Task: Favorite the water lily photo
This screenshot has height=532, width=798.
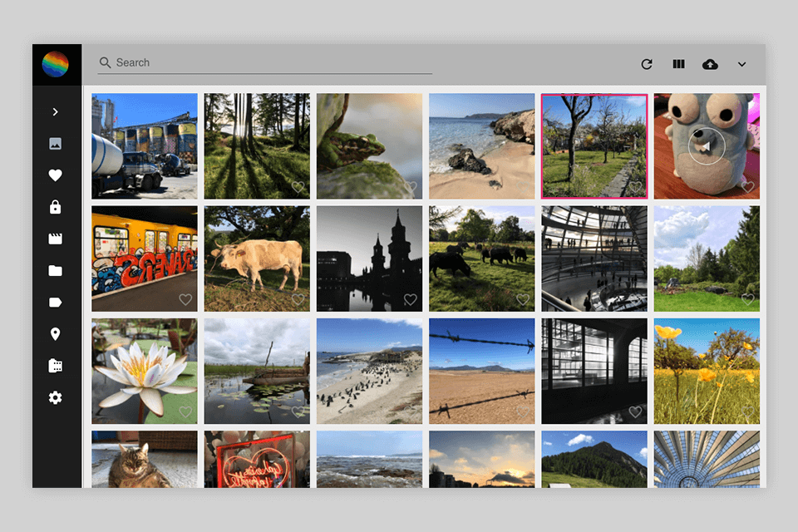Action: pyautogui.click(x=185, y=411)
